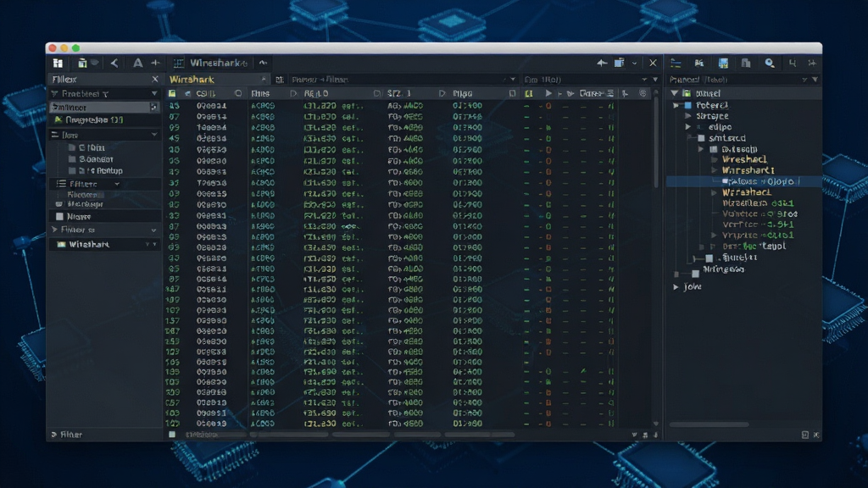
Task: Expand the Jolve node at the tree bottom
Action: (x=676, y=286)
